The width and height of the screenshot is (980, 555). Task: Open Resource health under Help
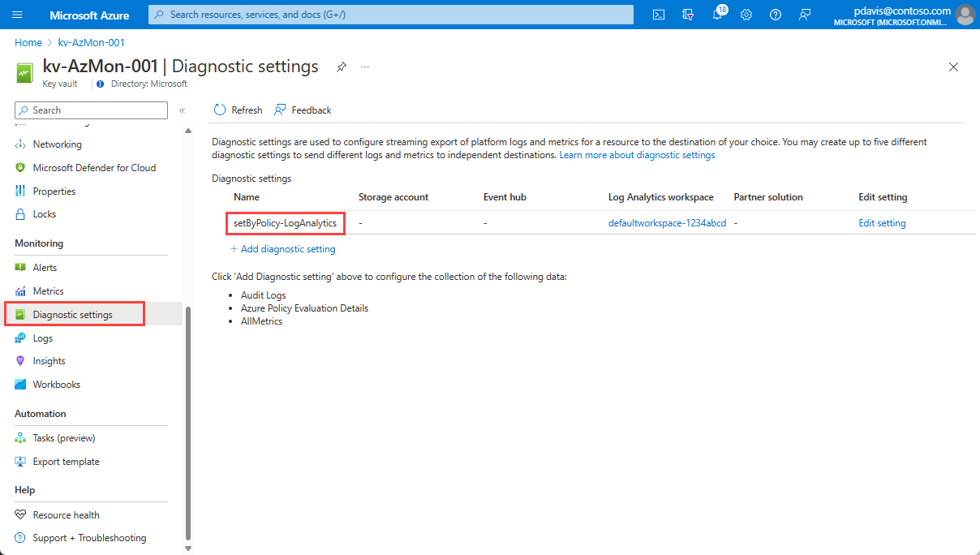[x=67, y=515]
